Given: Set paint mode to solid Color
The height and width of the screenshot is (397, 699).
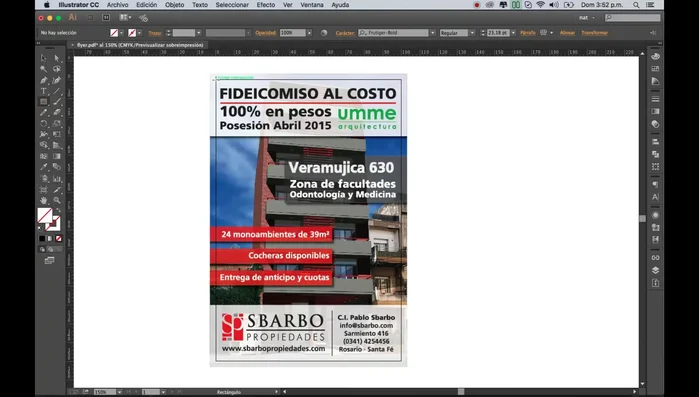Looking at the screenshot, I should point(42,238).
